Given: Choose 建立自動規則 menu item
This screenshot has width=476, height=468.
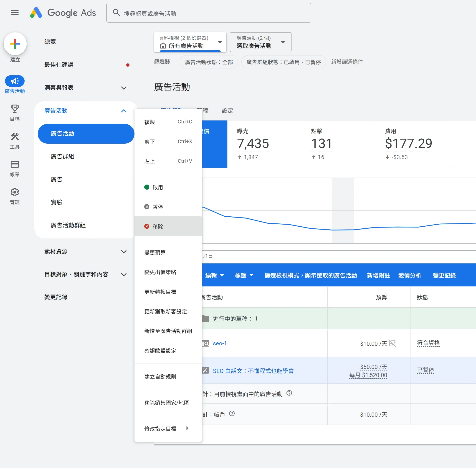Looking at the screenshot, I should 168,377.
